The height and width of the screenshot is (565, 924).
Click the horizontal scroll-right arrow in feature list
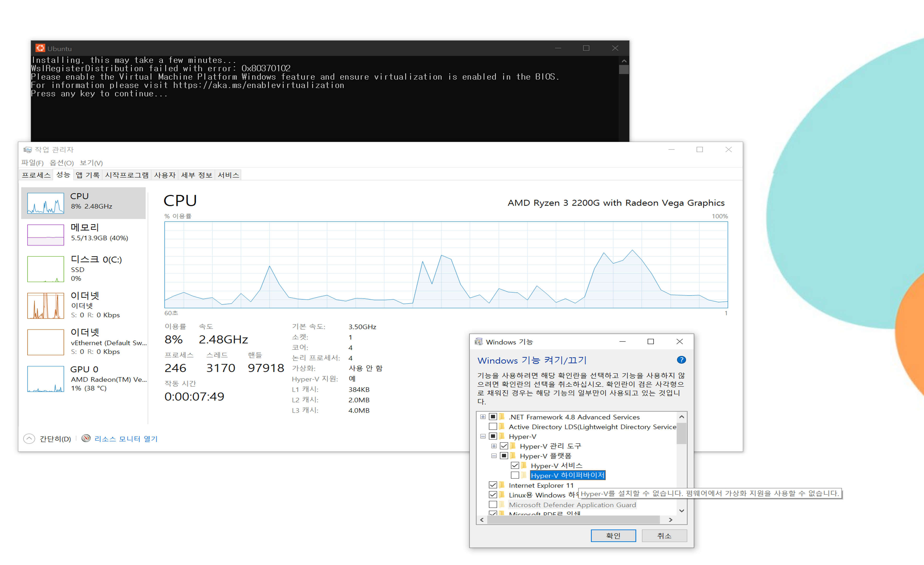[x=671, y=520]
